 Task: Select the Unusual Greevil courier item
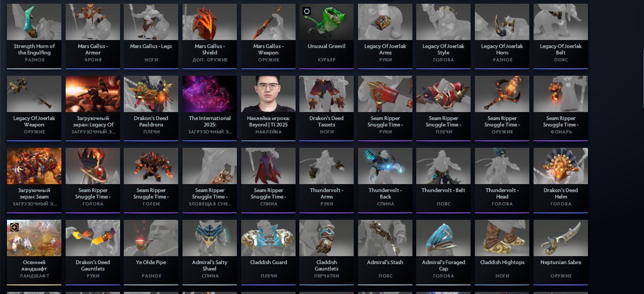(327, 36)
